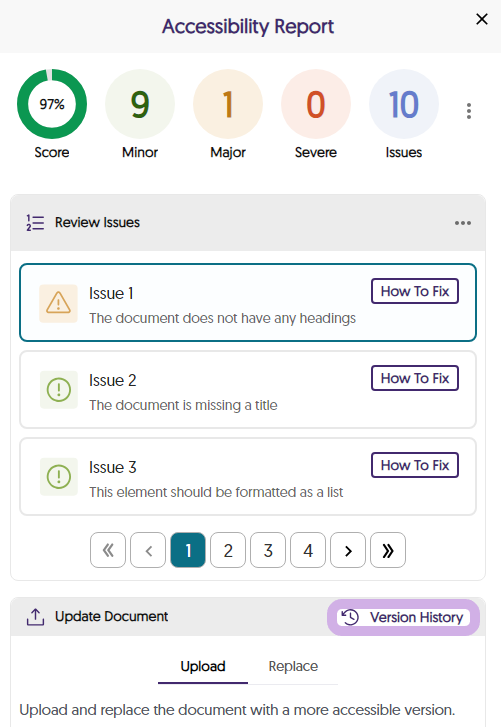Select the Issue 3 list formatting card
This screenshot has width=501, height=727.
(248, 477)
